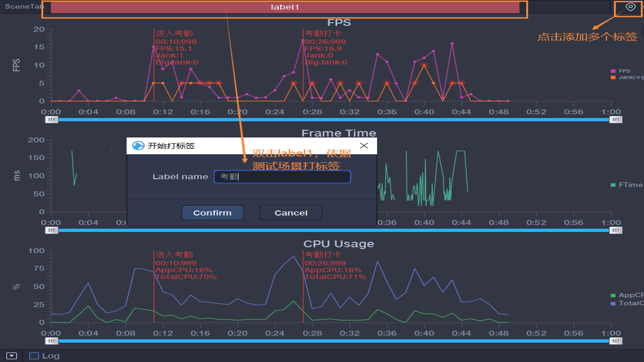Click Cancel button in label dialog
Screen dimensions: 644x362
291,213
